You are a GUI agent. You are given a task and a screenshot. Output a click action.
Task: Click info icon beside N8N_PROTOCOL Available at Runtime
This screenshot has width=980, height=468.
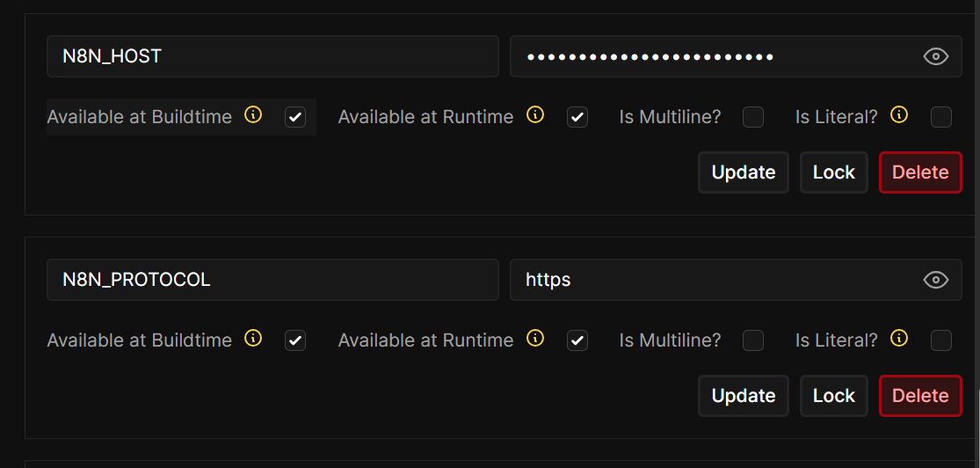(534, 339)
